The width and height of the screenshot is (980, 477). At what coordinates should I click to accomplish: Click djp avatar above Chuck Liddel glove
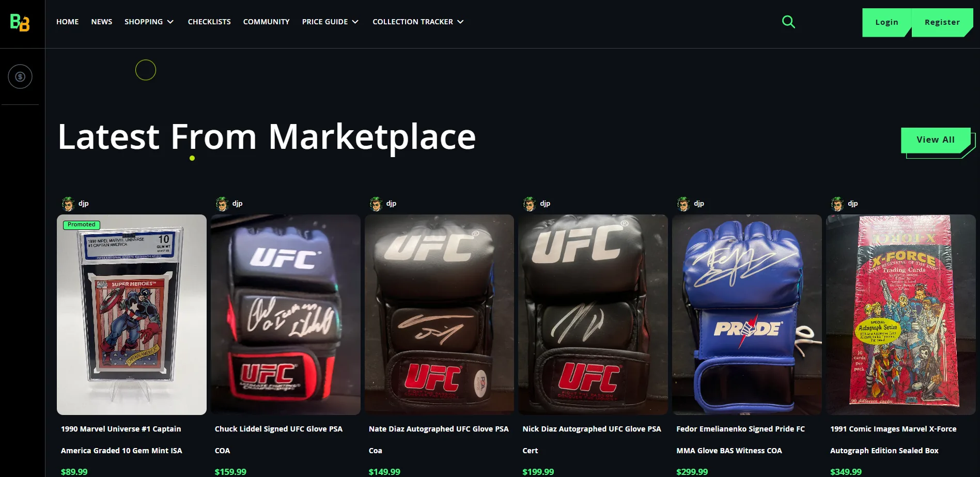point(222,204)
